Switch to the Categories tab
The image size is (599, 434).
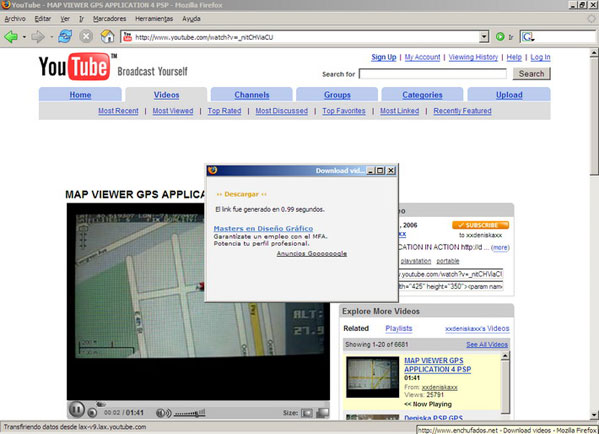422,95
